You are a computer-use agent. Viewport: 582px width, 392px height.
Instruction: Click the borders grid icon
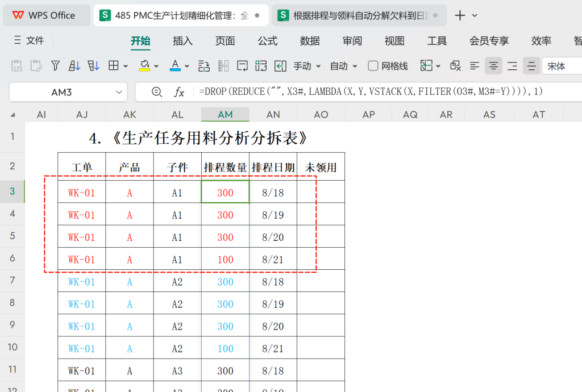[114, 66]
